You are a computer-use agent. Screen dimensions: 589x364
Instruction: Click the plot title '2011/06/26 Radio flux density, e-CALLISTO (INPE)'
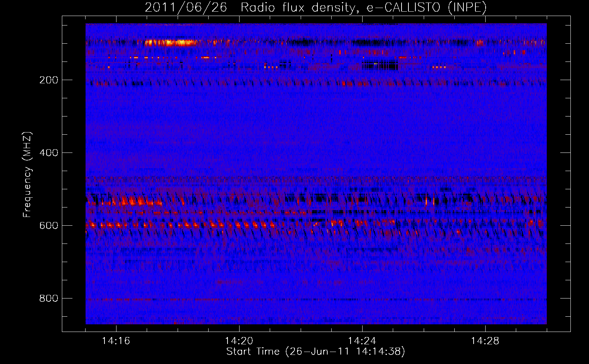click(x=316, y=8)
